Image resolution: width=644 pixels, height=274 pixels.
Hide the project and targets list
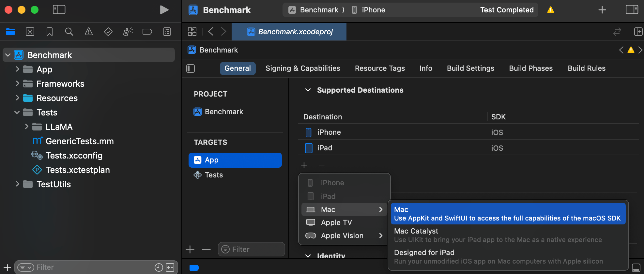(191, 68)
